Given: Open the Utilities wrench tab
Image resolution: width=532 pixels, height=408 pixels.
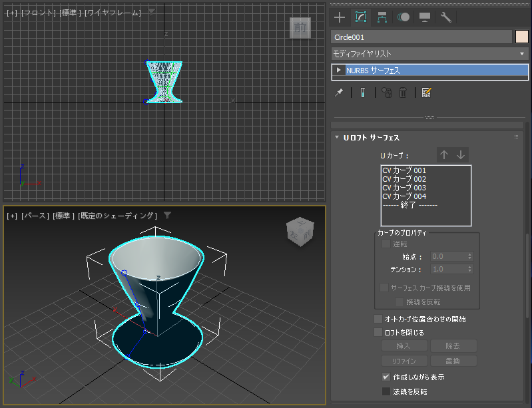Looking at the screenshot, I should click(446, 17).
